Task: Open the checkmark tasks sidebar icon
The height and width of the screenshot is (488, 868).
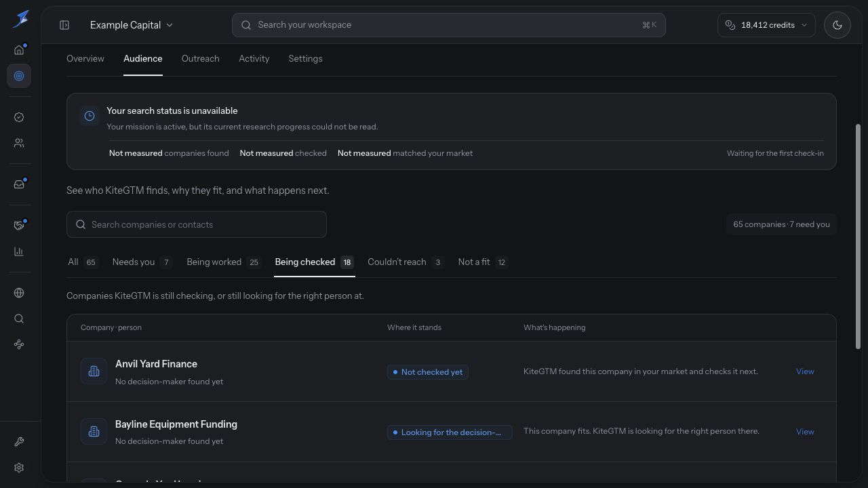Action: (19, 117)
